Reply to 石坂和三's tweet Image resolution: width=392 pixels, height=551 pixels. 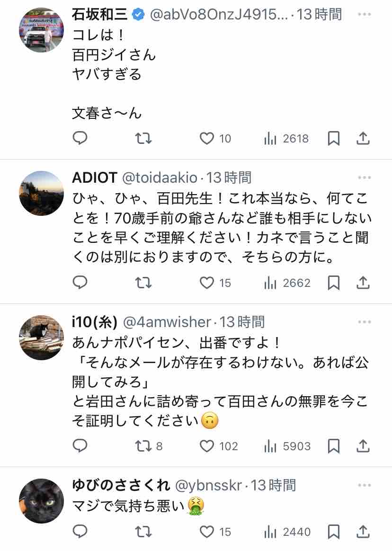click(x=80, y=138)
